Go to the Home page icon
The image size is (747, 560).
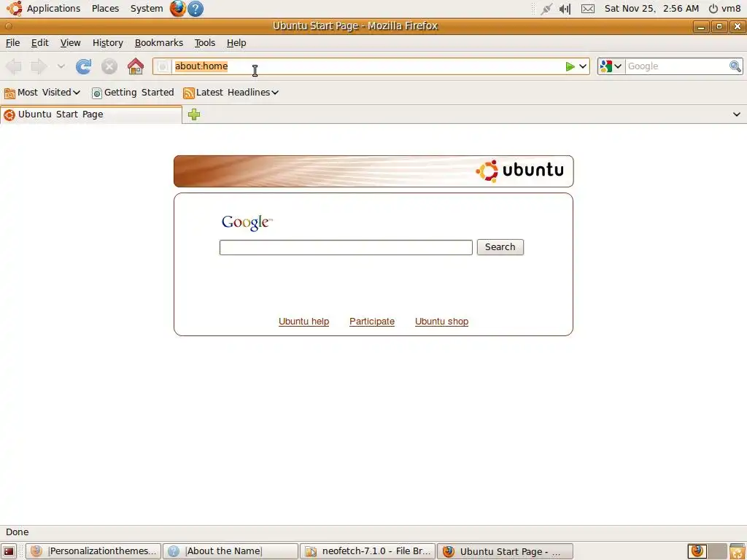135,66
